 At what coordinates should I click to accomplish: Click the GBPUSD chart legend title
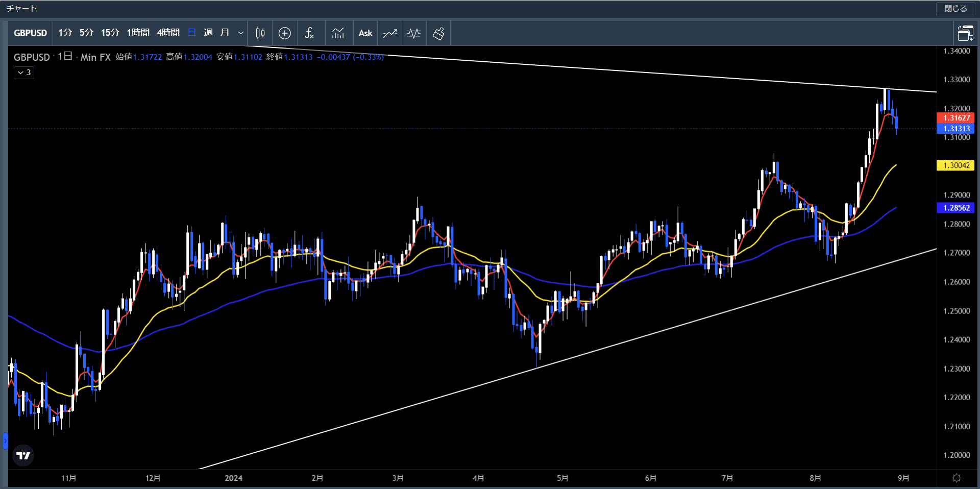32,57
